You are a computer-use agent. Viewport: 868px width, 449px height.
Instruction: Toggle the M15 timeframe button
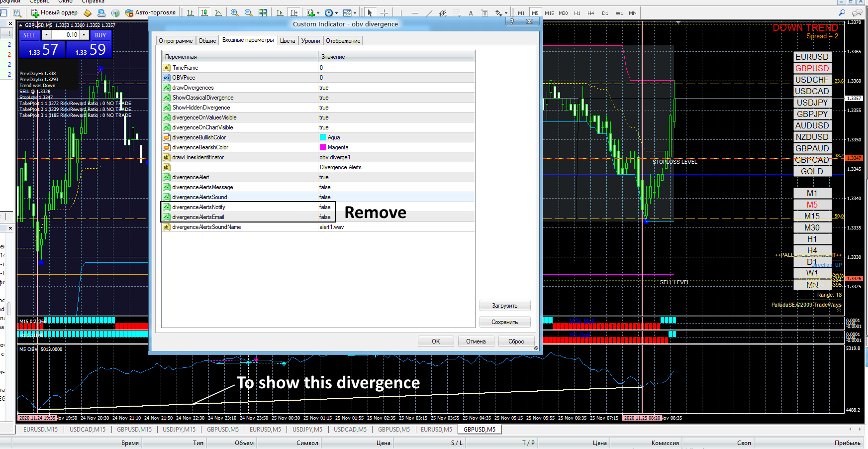pos(549,13)
